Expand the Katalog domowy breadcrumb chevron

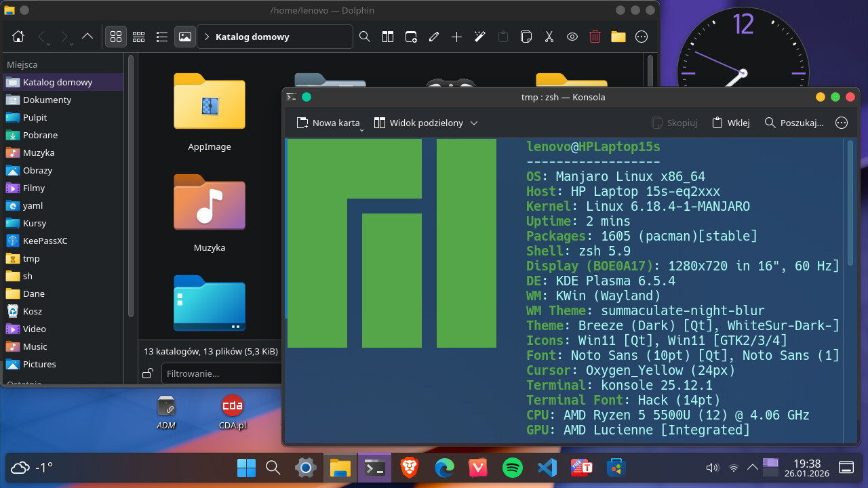(x=206, y=37)
